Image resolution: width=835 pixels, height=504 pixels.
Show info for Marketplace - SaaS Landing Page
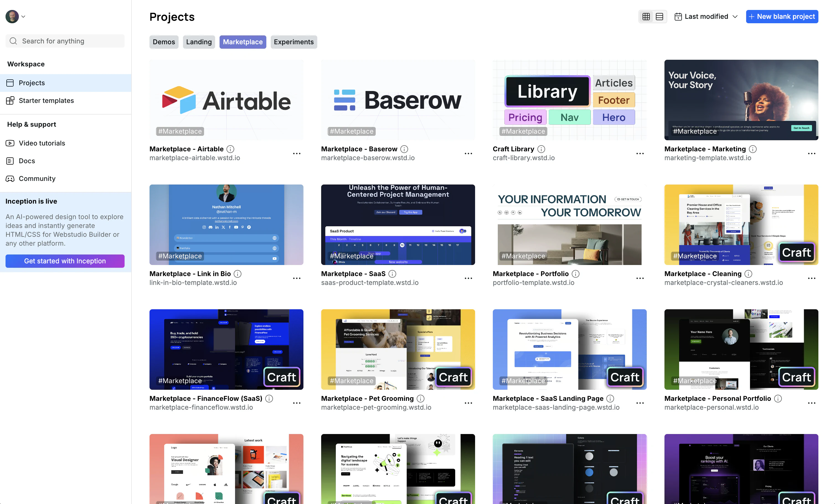coord(610,399)
